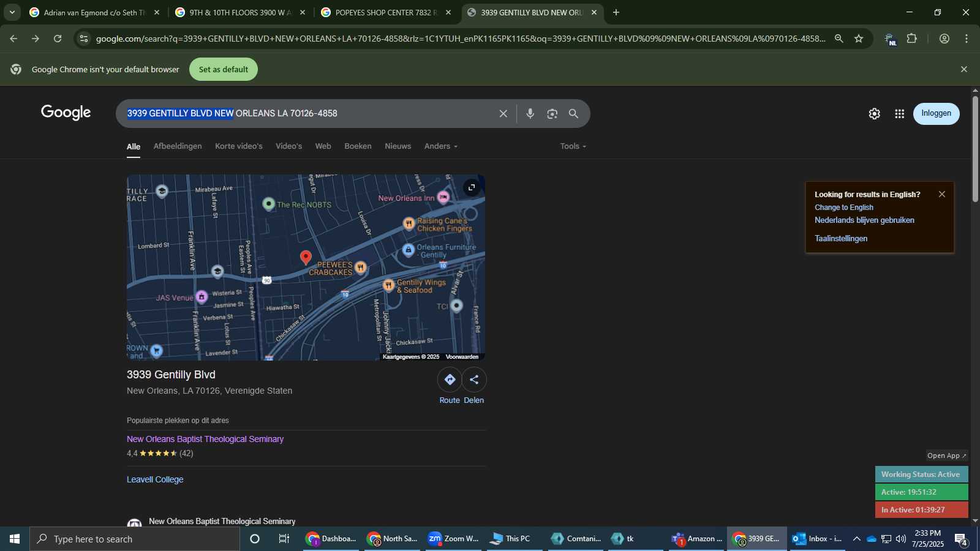Click Set as default button
Viewport: 980px width, 551px height.
(x=224, y=69)
